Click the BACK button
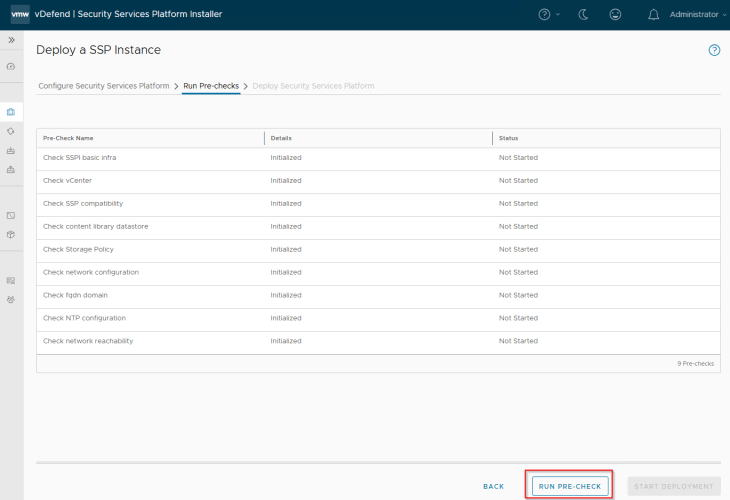This screenshot has height=500, width=730. [493, 486]
